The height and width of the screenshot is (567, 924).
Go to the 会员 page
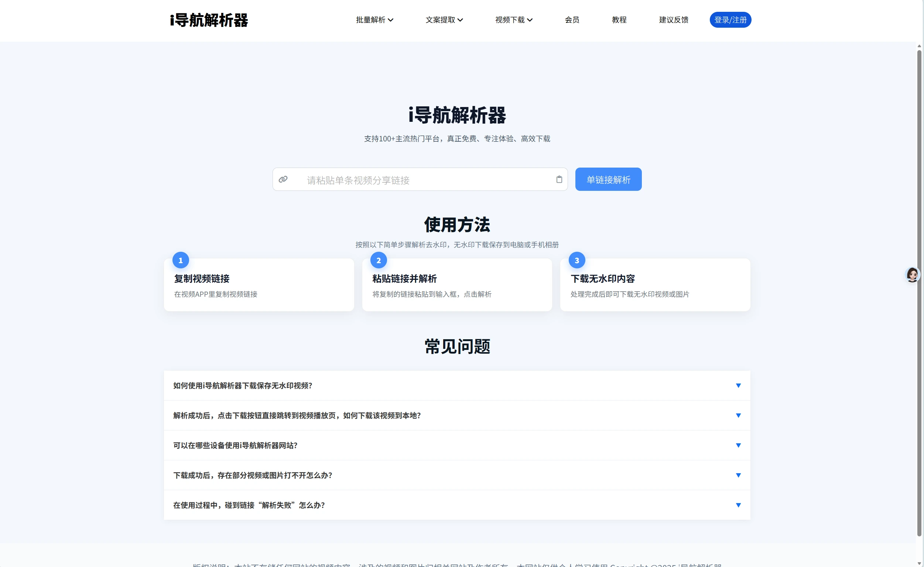click(572, 20)
